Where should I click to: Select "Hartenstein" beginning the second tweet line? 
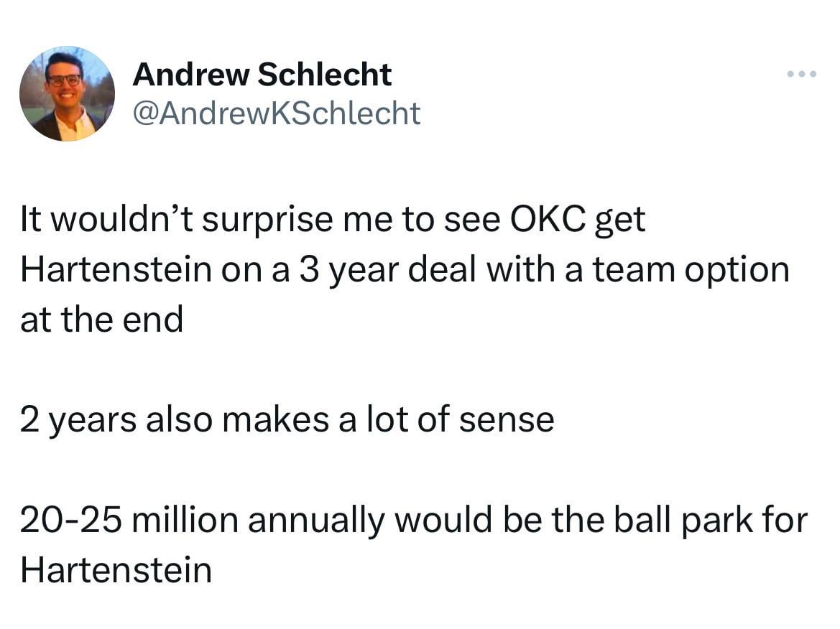click(116, 269)
